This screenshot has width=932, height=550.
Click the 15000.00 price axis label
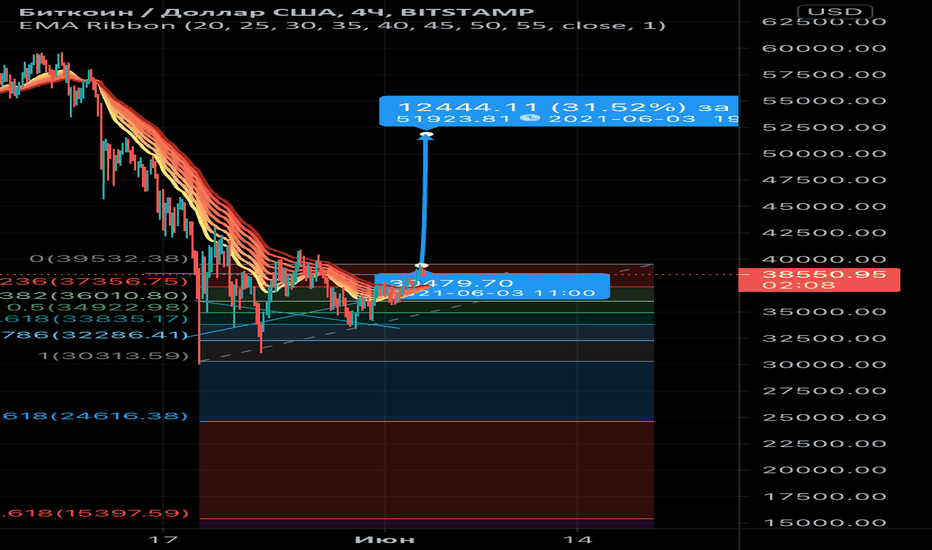[824, 523]
